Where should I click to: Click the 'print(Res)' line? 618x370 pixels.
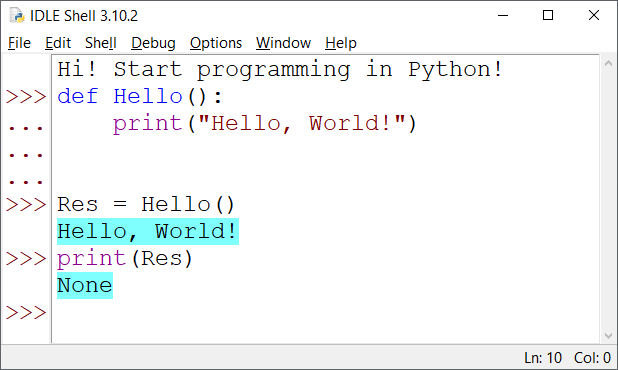125,259
